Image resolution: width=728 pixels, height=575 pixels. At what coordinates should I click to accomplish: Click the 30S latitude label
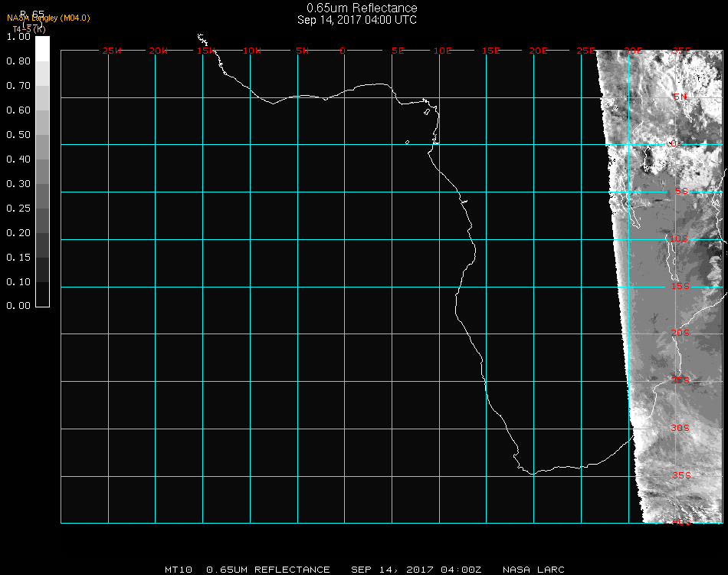pos(680,428)
